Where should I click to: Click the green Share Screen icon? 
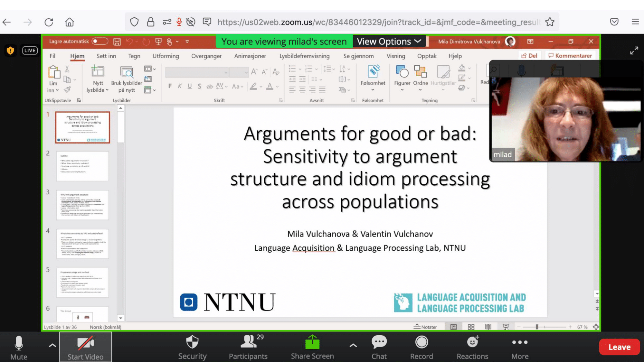312,342
